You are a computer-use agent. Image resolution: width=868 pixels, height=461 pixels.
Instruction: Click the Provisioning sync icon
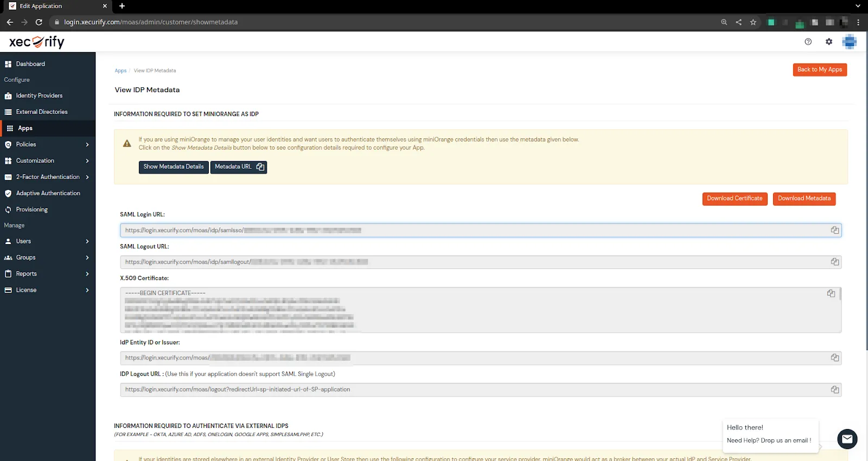tap(8, 209)
